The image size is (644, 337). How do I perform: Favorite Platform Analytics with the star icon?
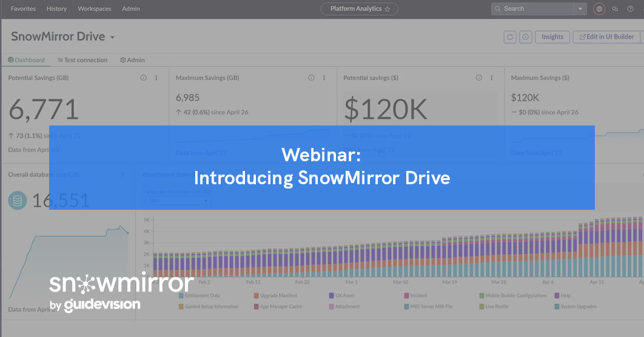[387, 9]
